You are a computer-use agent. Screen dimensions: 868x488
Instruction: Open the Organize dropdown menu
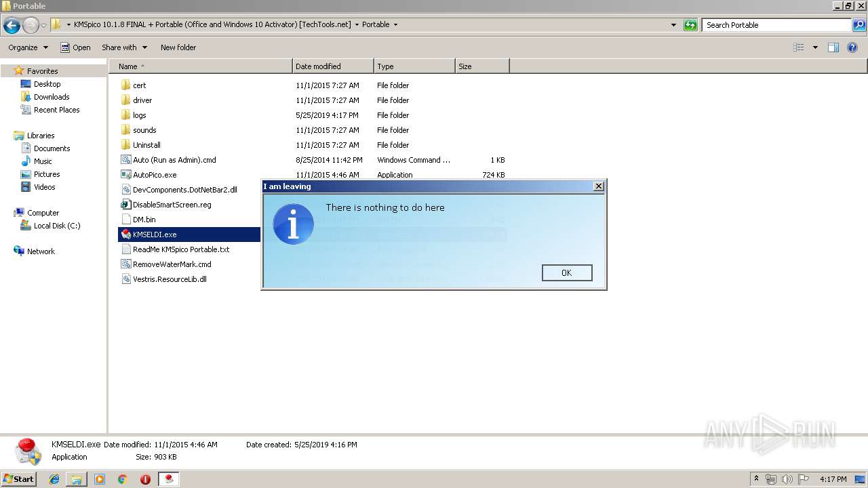28,47
